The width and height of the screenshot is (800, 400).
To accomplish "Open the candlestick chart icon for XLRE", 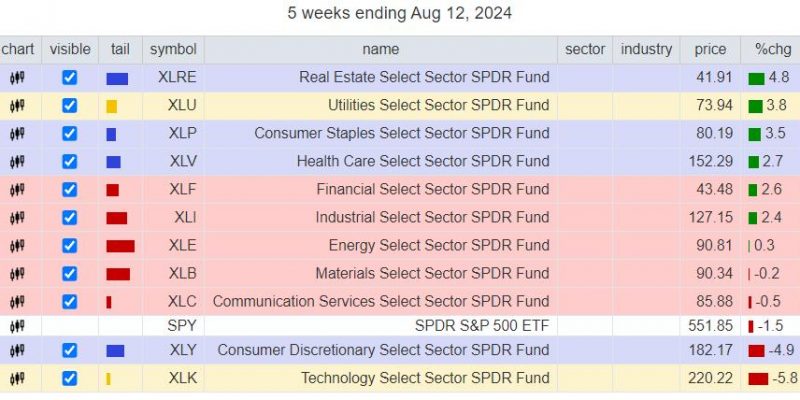I will [x=17, y=78].
